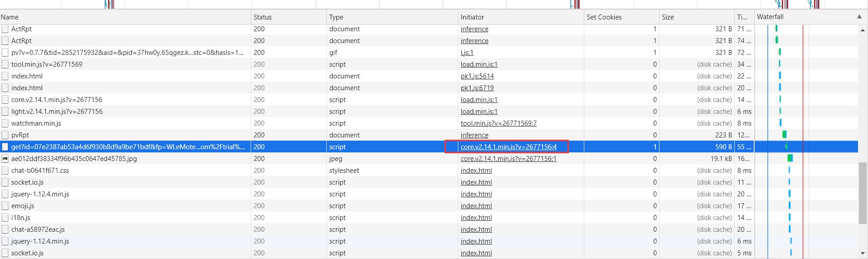Open the core.v2.14.1.min.js?v=2677156:4 initiator link
Viewport: 868px width, 259px height.
(508, 147)
